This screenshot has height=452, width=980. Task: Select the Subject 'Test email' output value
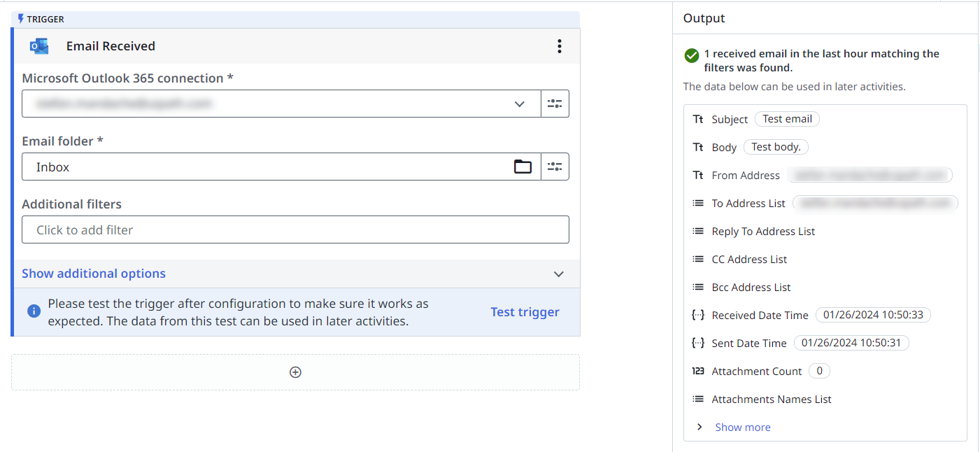tap(787, 119)
